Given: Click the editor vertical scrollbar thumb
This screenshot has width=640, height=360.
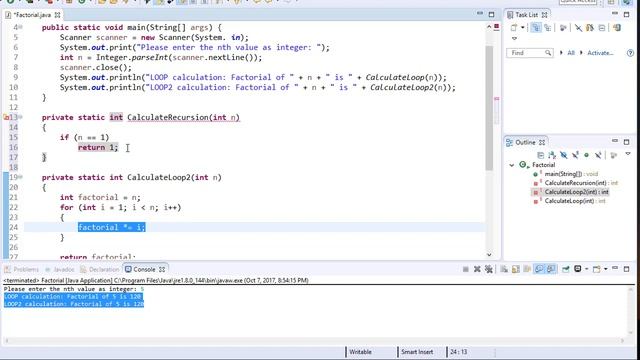Looking at the screenshot, I should pos(489,108).
